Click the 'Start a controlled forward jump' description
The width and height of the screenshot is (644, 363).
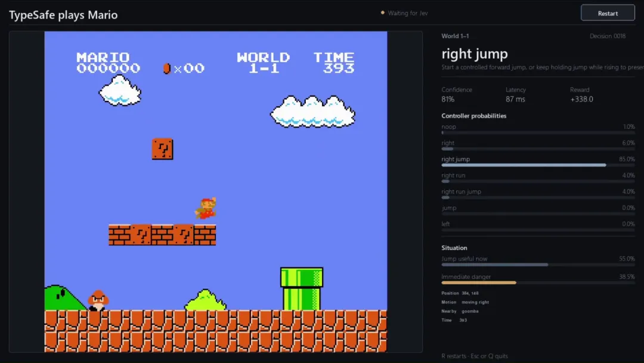tap(543, 67)
